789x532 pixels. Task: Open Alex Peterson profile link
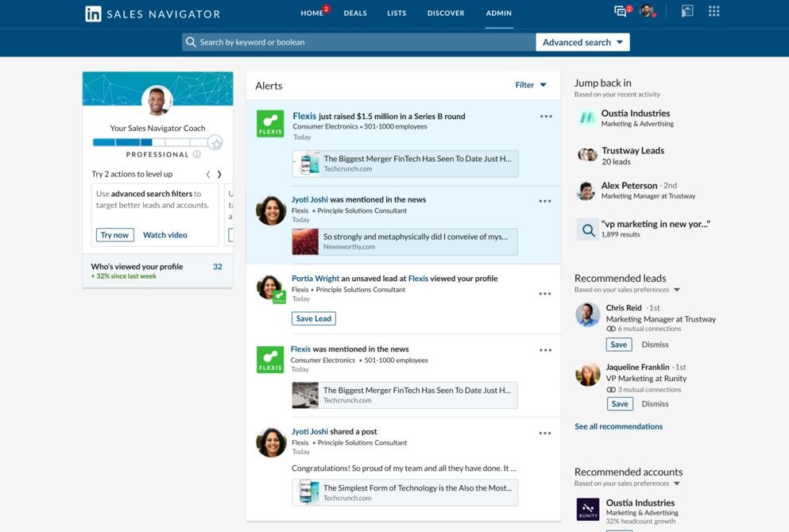click(x=629, y=186)
